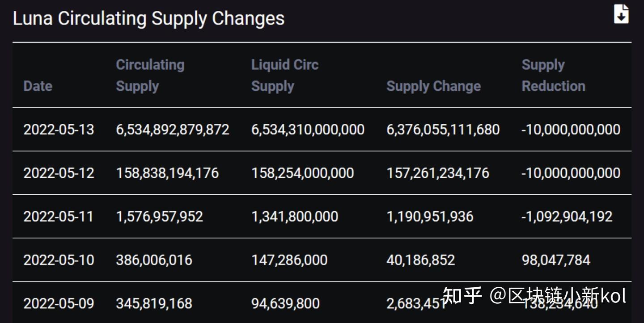Click liquid supply value 158,254,000,000
644x323 pixels.
302,173
